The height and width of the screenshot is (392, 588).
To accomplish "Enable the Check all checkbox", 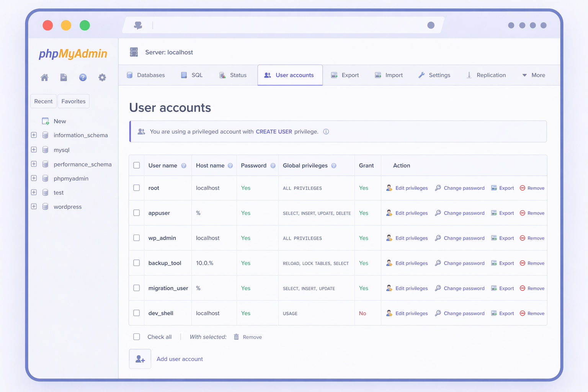I will point(137,337).
